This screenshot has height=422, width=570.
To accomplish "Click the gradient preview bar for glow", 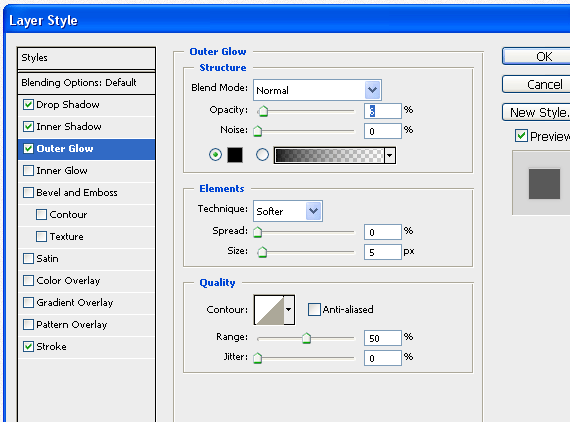I will point(329,155).
